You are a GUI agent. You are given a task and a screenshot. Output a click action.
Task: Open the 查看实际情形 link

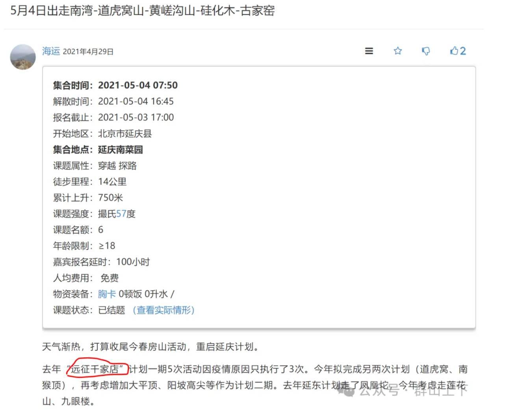click(163, 310)
